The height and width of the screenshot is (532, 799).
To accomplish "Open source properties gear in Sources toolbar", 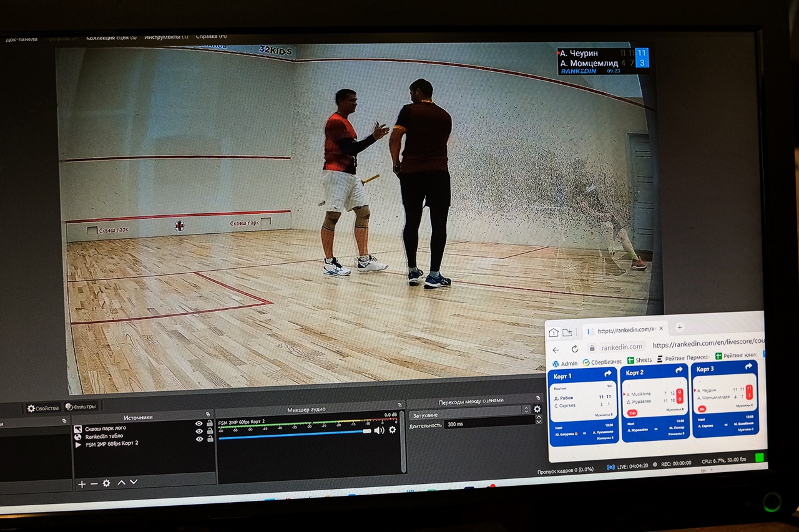I will point(107,483).
